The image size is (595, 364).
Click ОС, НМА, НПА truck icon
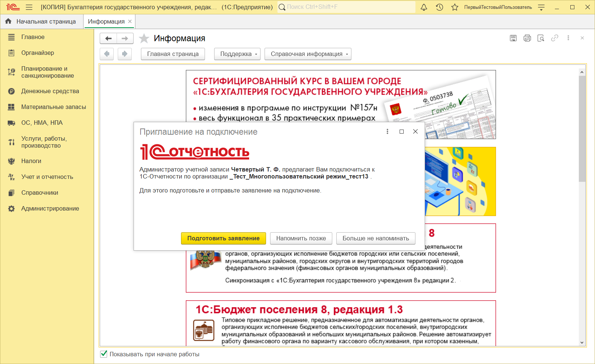(11, 123)
